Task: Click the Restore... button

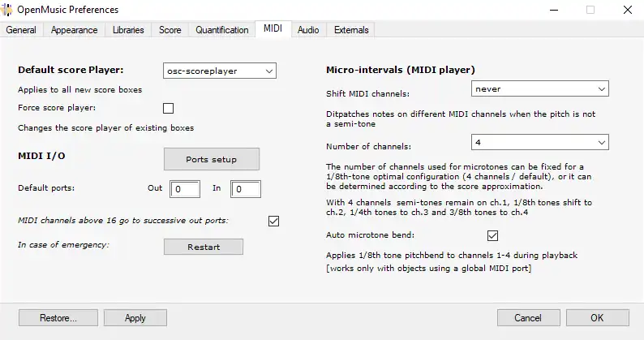Action: point(58,318)
